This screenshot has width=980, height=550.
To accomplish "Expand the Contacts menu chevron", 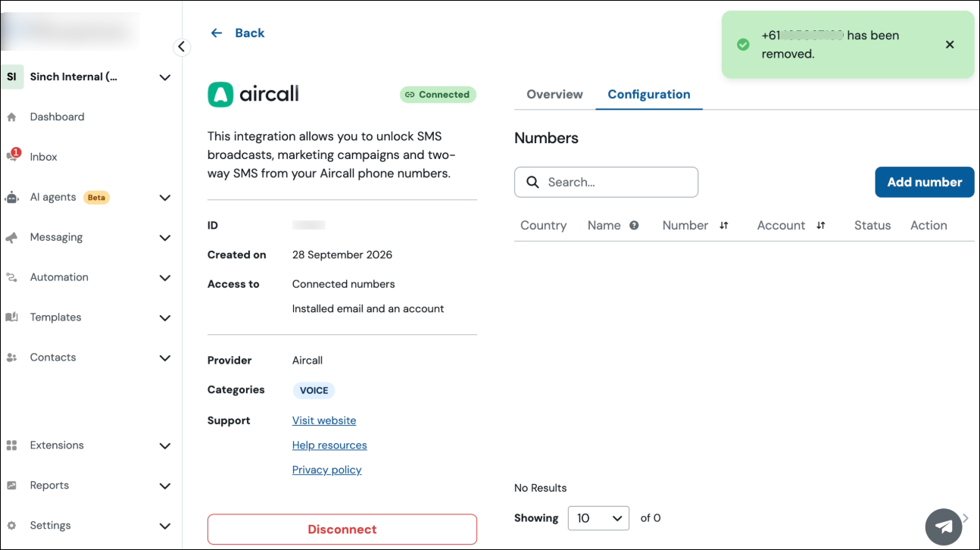I will (165, 358).
